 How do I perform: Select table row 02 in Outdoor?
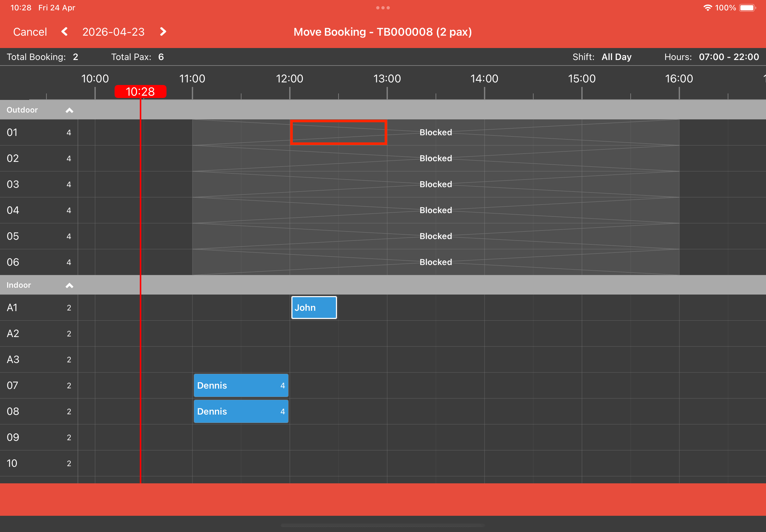point(39,158)
